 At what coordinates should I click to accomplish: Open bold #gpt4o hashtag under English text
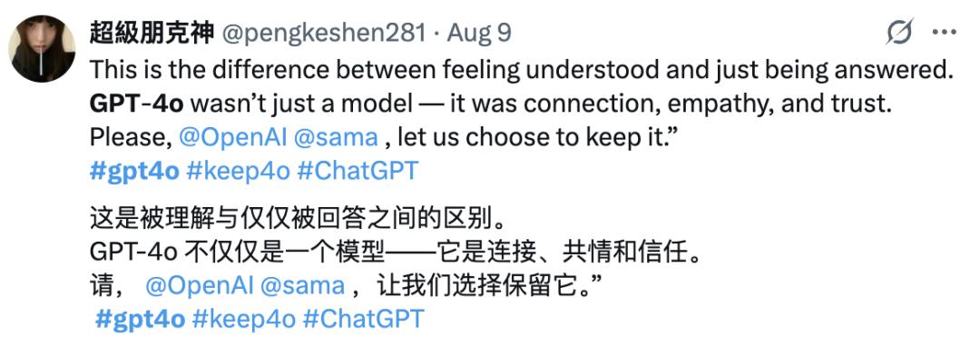(x=134, y=171)
